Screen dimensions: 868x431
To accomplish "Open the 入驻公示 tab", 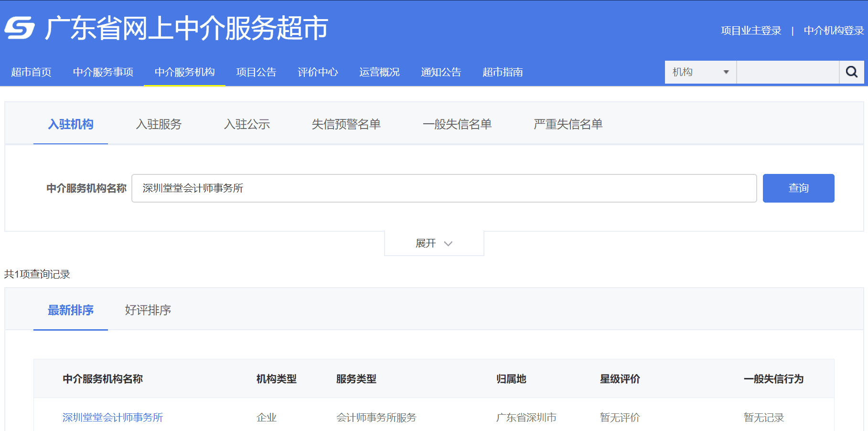I will (247, 124).
